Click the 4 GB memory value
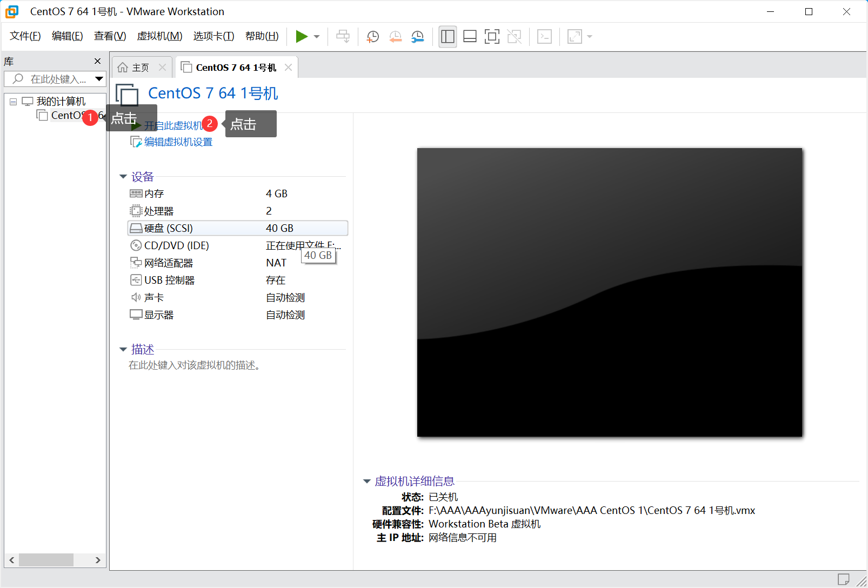 277,193
